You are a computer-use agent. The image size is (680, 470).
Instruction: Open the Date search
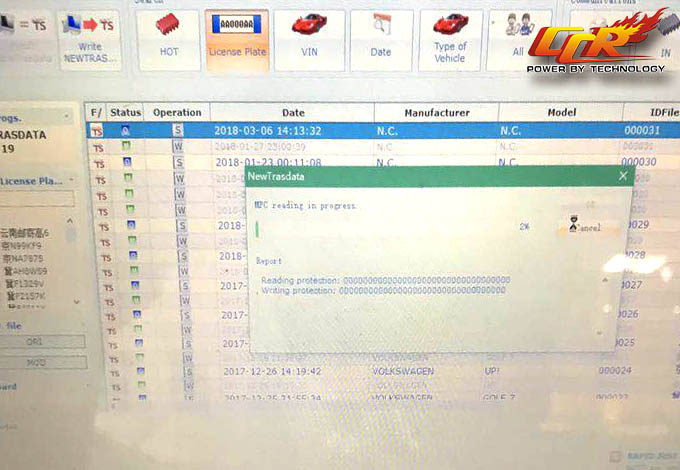pos(381,40)
